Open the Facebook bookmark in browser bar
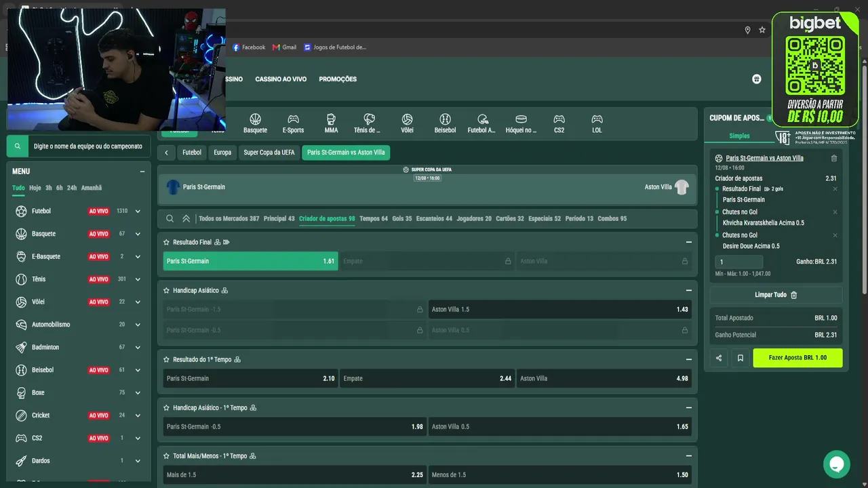868x488 pixels. 249,47
